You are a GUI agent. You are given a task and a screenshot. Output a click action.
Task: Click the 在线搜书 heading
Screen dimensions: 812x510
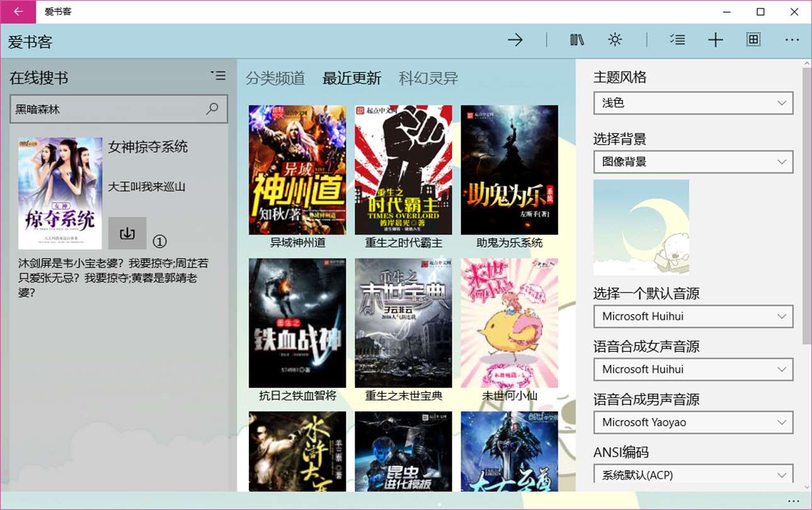[x=39, y=78]
